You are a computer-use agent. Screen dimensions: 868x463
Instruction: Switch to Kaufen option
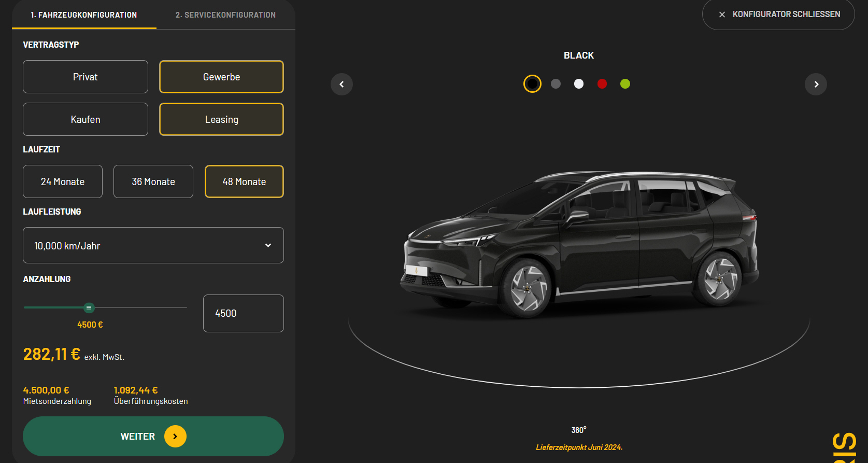click(86, 119)
